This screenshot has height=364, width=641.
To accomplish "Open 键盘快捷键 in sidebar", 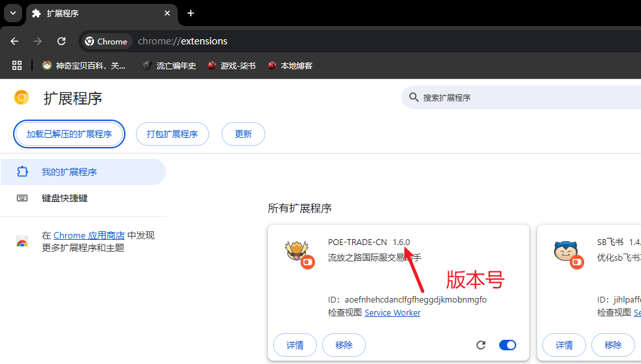I will (x=65, y=198).
